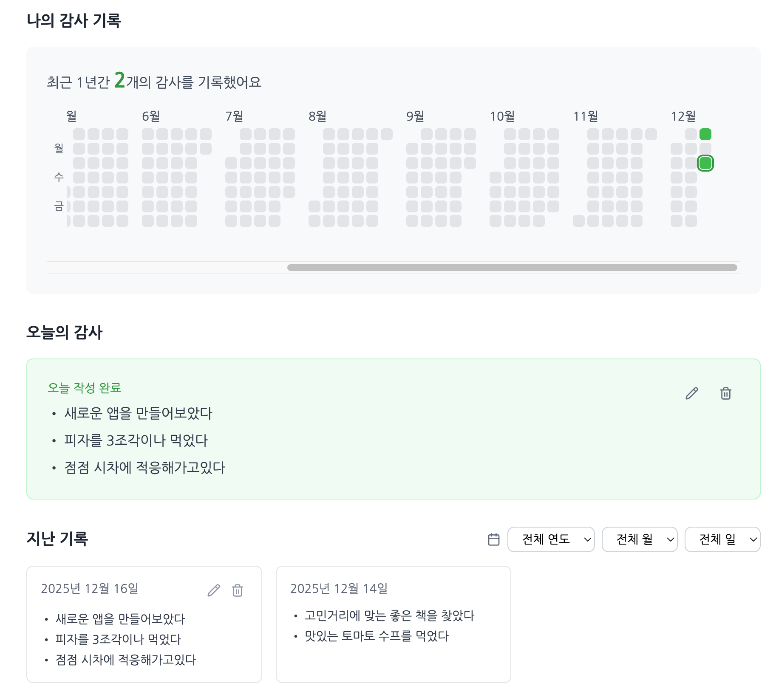
Task: Delete today's gratitude entry with trash icon
Action: pyautogui.click(x=726, y=393)
